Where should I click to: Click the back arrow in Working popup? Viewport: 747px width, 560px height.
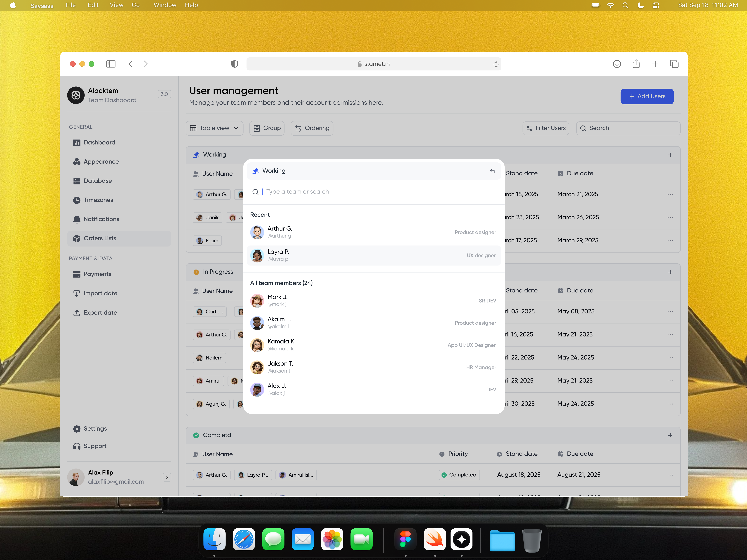click(492, 171)
